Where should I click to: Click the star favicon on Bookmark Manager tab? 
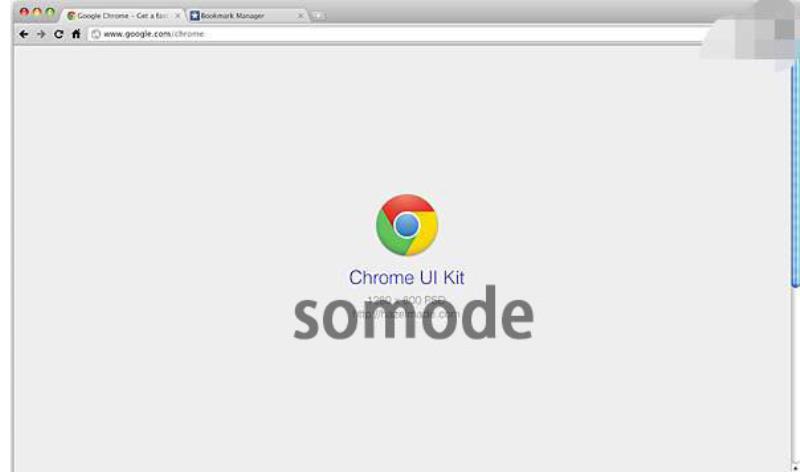pos(194,16)
